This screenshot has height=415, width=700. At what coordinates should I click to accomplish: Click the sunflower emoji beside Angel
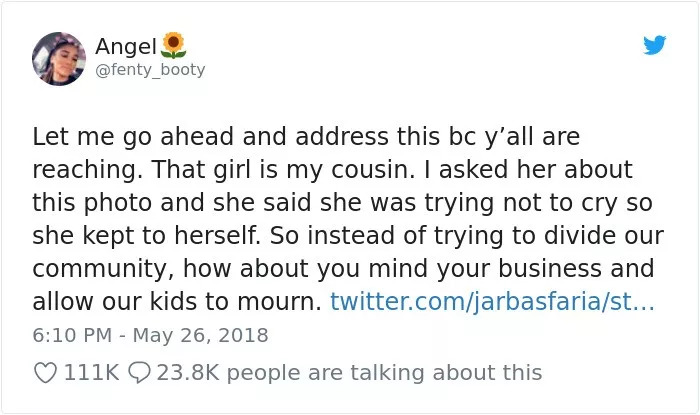(x=175, y=44)
